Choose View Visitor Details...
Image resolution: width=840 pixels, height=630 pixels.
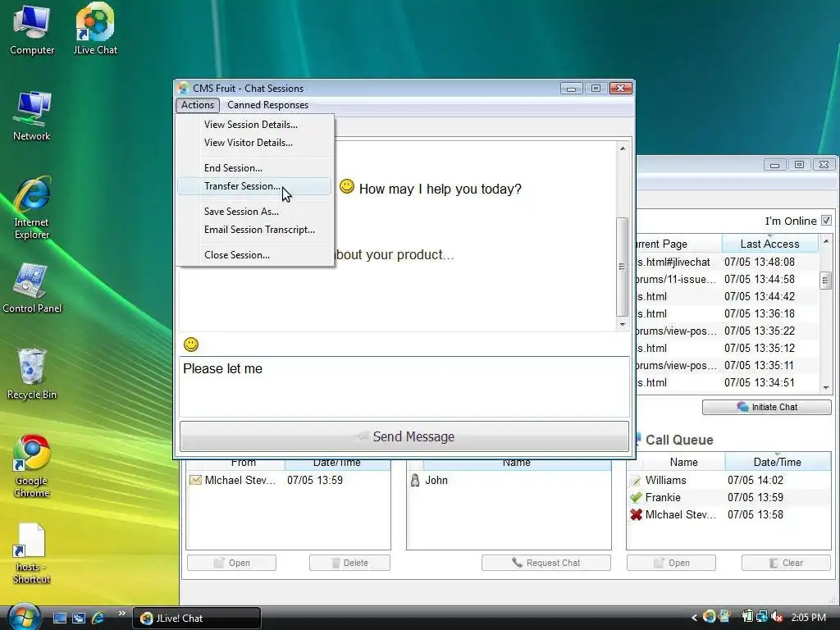click(248, 143)
